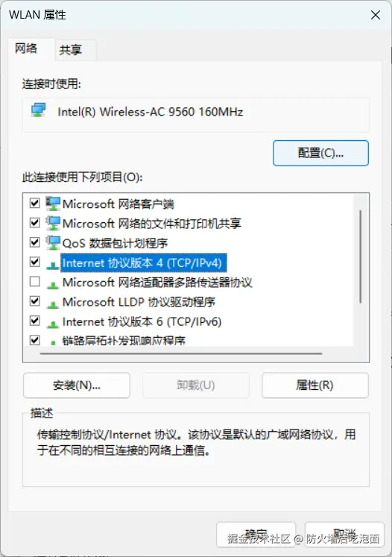Uncheck Internet 协议版本 6 (TCP/IPv6) checkbox

pos(34,321)
